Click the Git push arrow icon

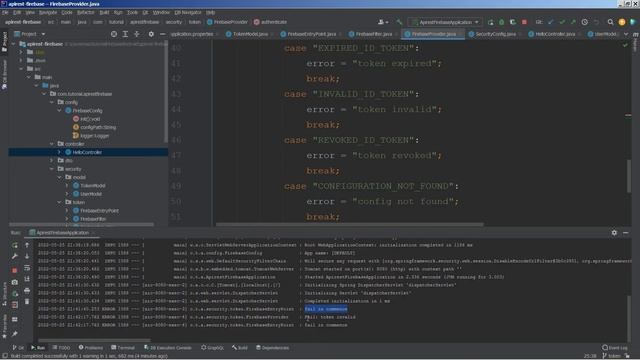pos(573,22)
